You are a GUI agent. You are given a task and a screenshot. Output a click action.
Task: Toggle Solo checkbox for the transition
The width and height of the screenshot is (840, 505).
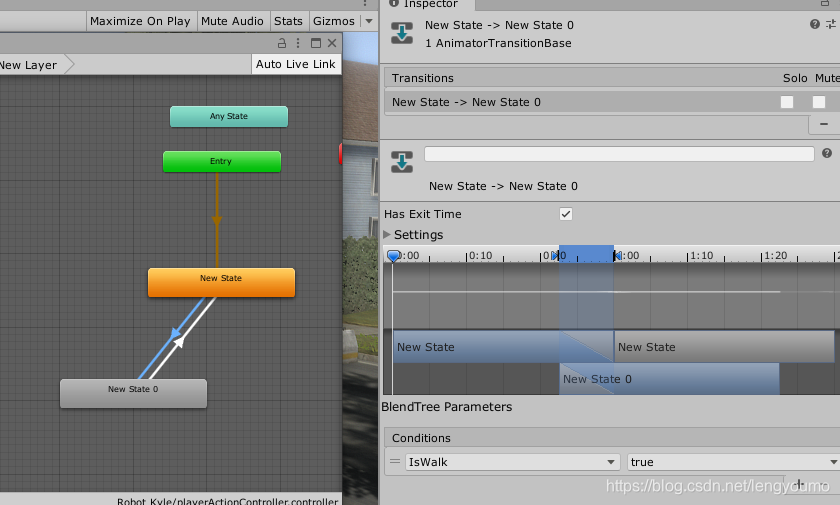(787, 102)
